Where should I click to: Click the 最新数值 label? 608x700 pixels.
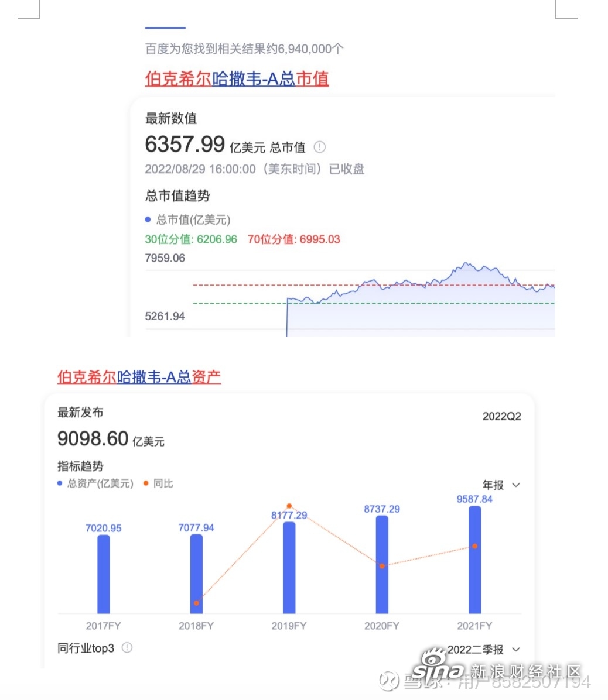point(170,118)
